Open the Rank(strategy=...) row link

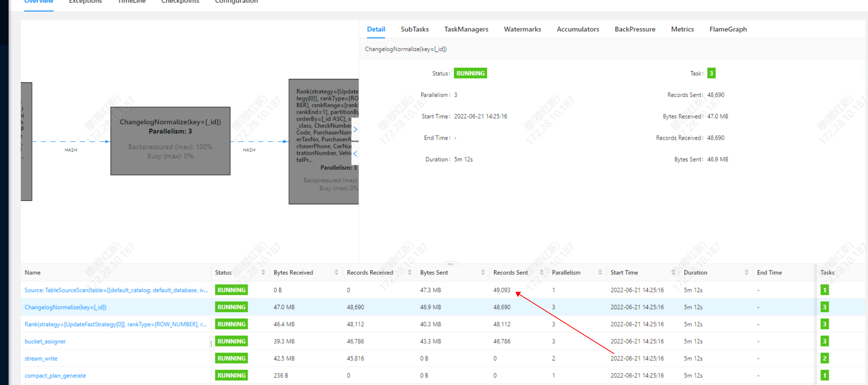[116, 324]
